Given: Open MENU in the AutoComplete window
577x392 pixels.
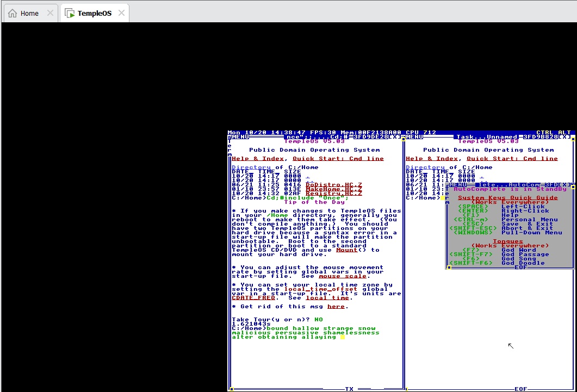Looking at the screenshot, I should (x=458, y=185).
